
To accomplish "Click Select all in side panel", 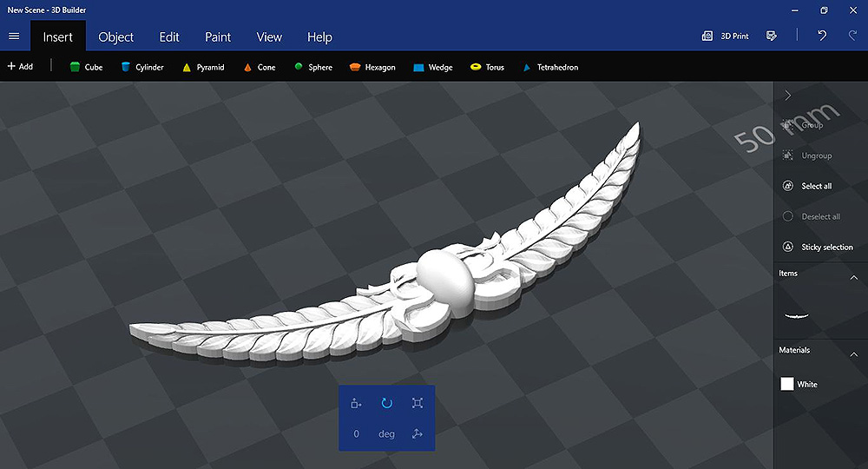I will (x=808, y=186).
